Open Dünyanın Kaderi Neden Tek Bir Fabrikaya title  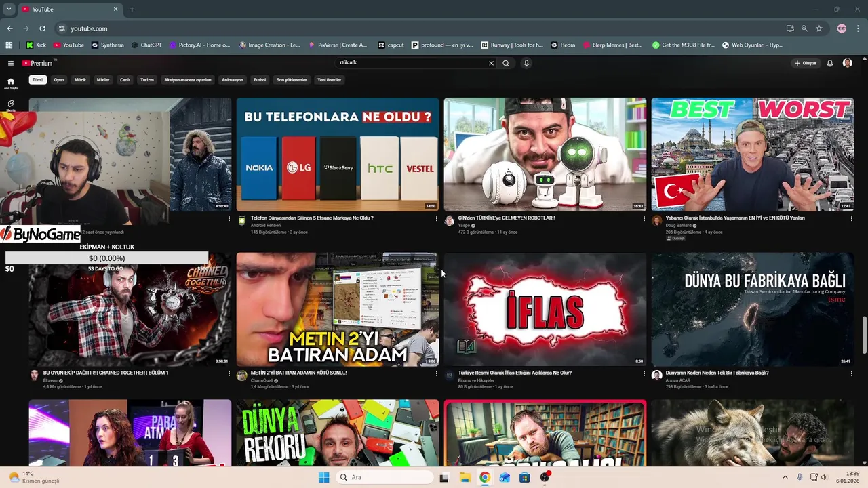[717, 373]
